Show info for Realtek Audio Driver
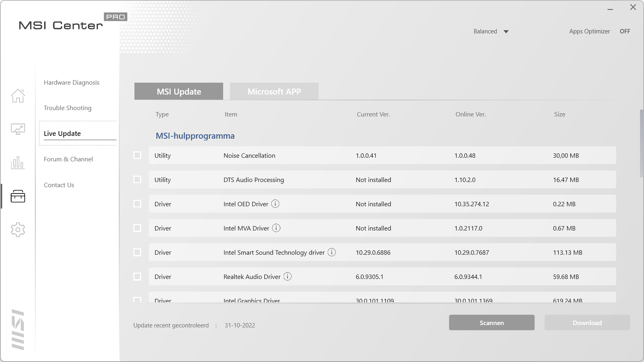The image size is (644, 362). click(x=288, y=277)
